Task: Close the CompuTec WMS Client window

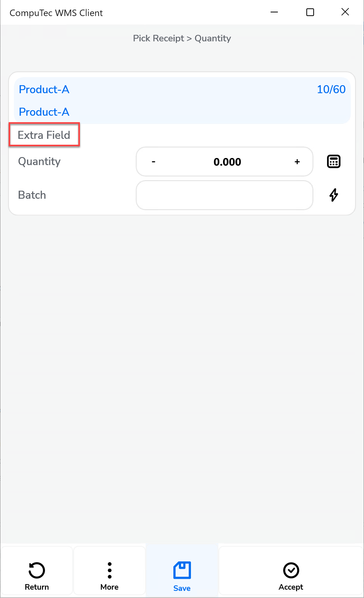Action: pos(345,12)
